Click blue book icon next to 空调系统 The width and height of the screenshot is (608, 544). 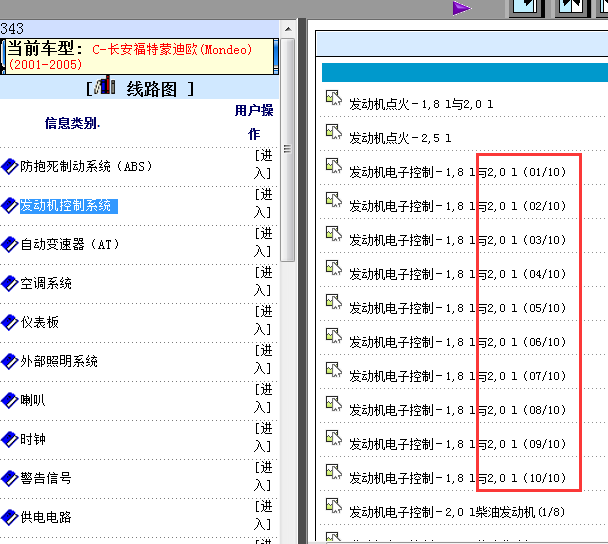(9, 283)
